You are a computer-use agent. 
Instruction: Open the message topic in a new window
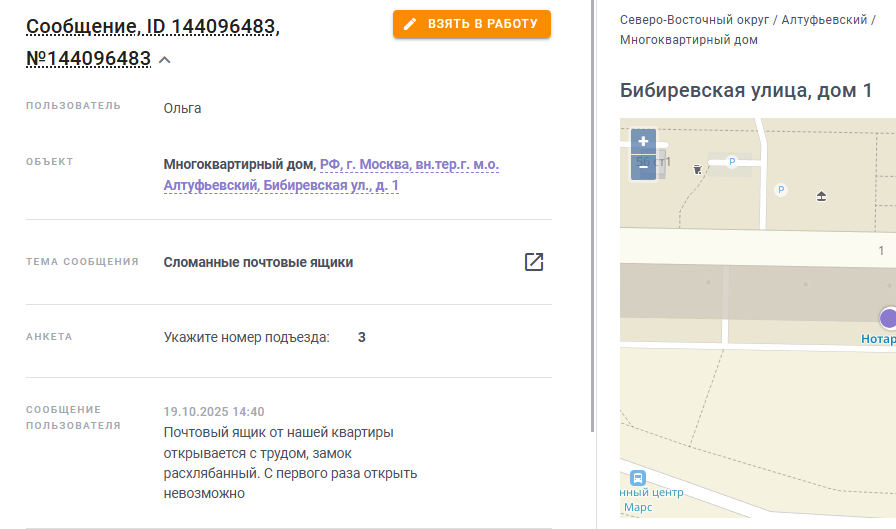pos(534,262)
